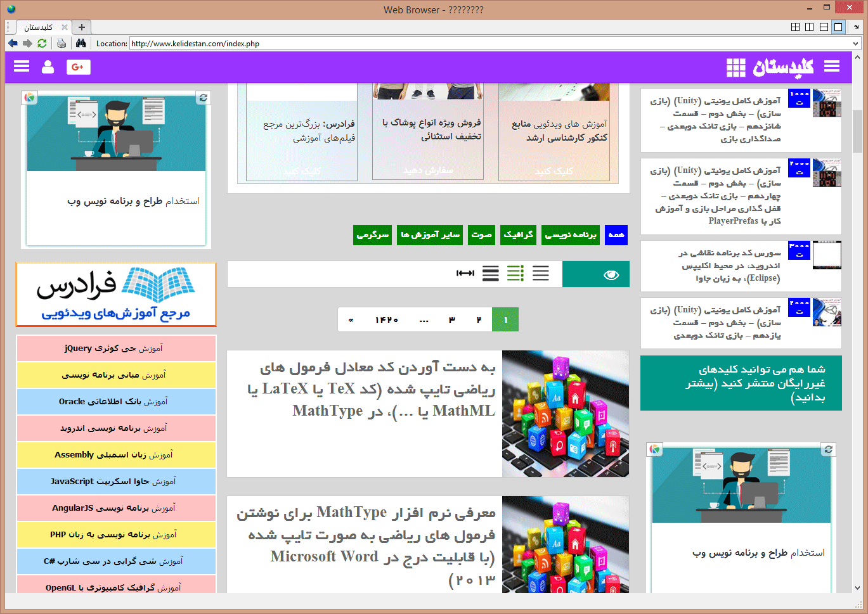This screenshot has width=868, height=614.
Task: Open آموزش شی گرایی سی شارپ C# link
Action: (x=116, y=561)
